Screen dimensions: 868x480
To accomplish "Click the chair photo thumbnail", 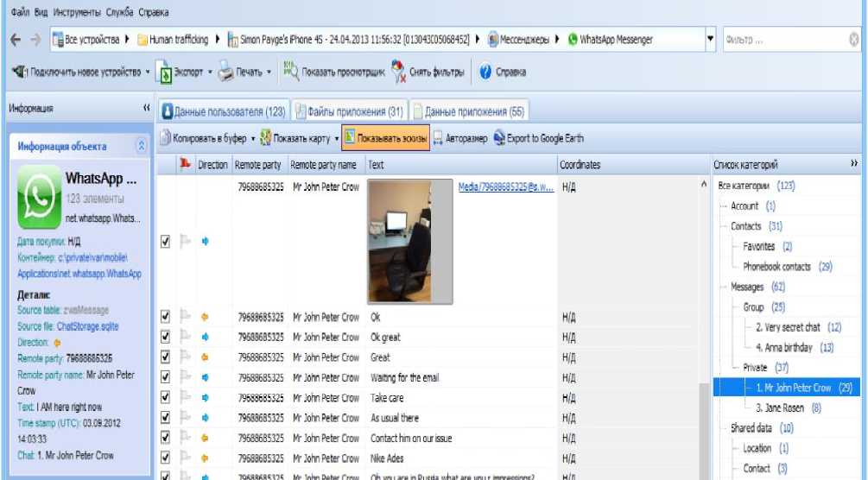I will [x=409, y=242].
